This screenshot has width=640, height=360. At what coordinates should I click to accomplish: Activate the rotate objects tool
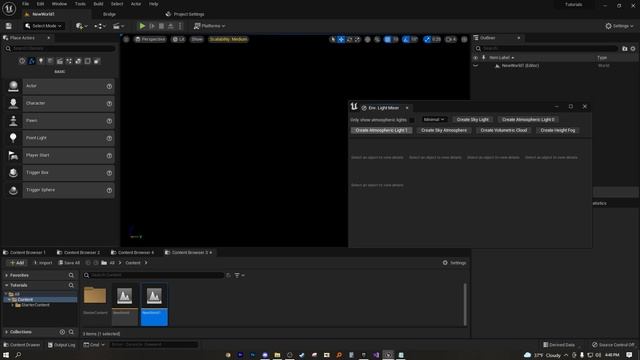pos(349,40)
